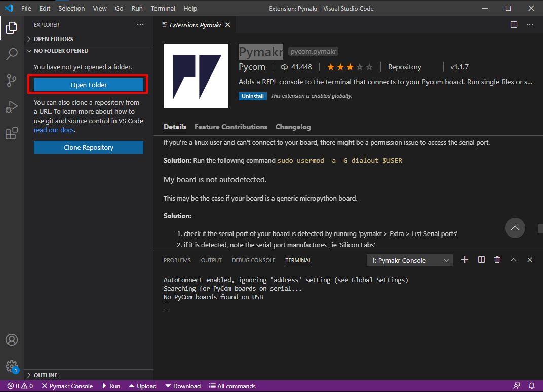This screenshot has width=543, height=392.
Task: Click inside the terminal at cursor
Action: 166,306
